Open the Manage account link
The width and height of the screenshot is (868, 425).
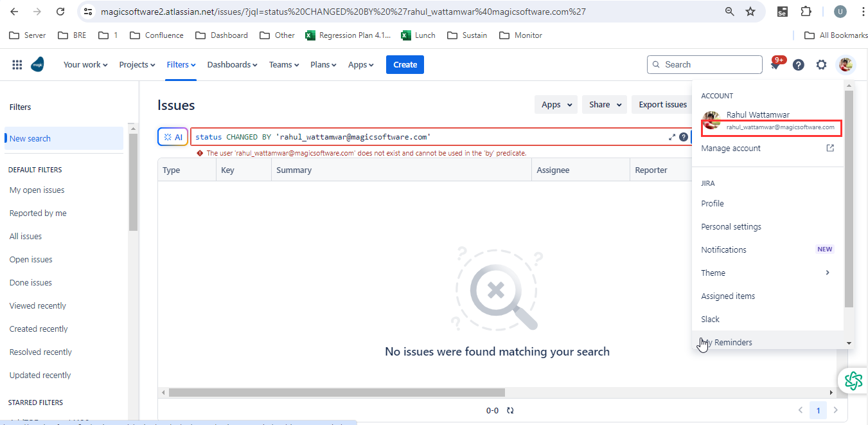pos(731,148)
